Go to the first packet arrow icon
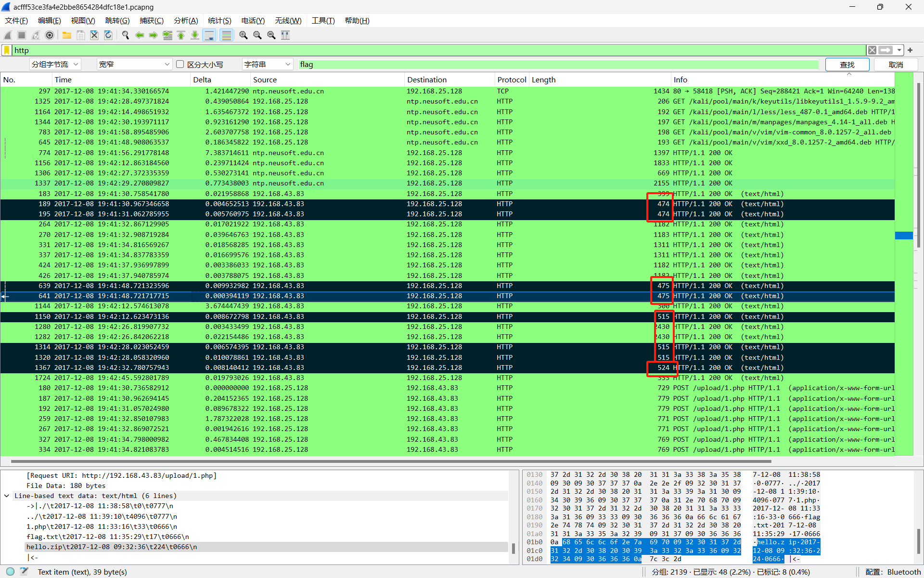 click(x=181, y=35)
